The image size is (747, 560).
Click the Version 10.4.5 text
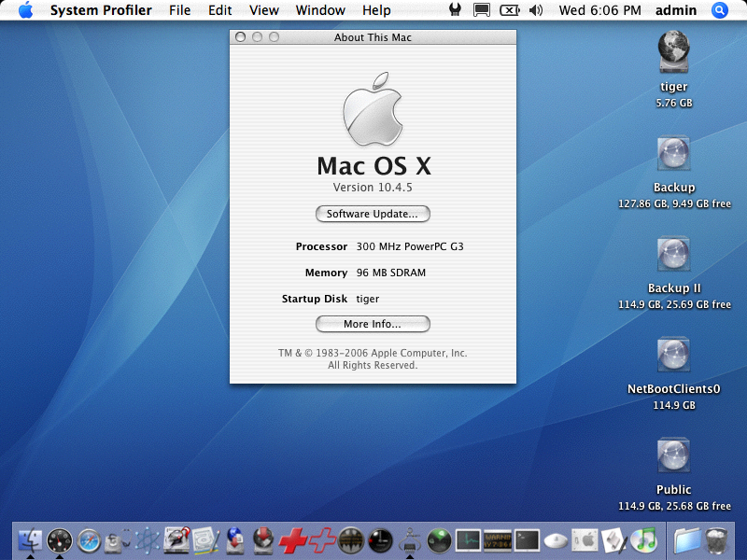point(373,188)
